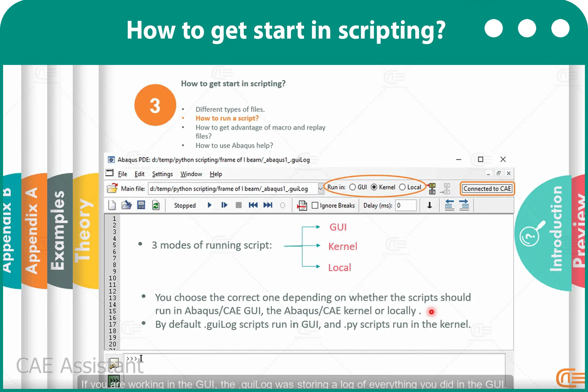Image resolution: width=588 pixels, height=392 pixels.
Task: Select the Local run mode radio button
Action: tap(402, 187)
